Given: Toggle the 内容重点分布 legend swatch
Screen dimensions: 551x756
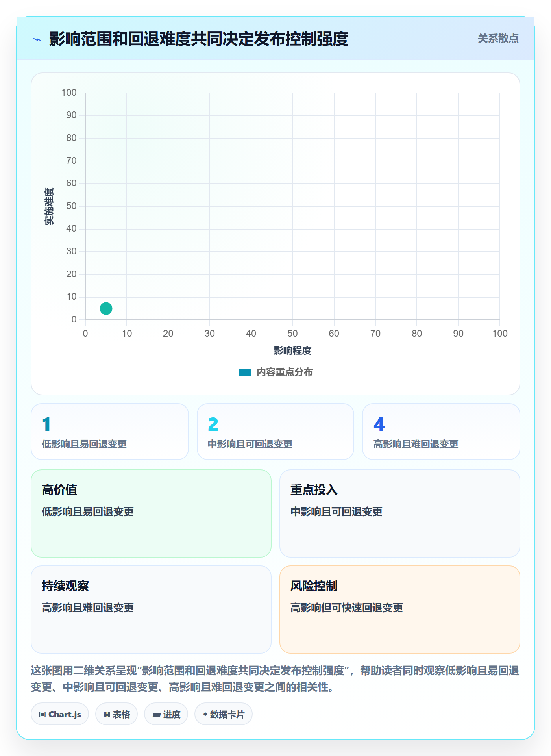Looking at the screenshot, I should (x=244, y=372).
